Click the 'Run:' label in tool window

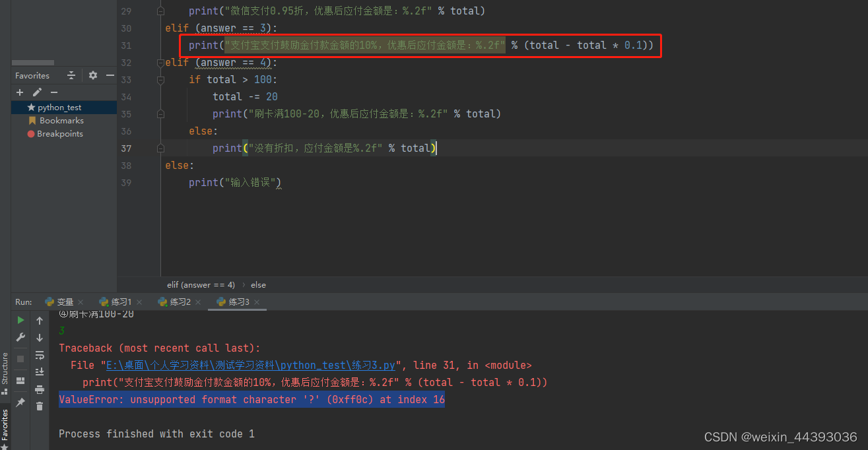coord(23,302)
